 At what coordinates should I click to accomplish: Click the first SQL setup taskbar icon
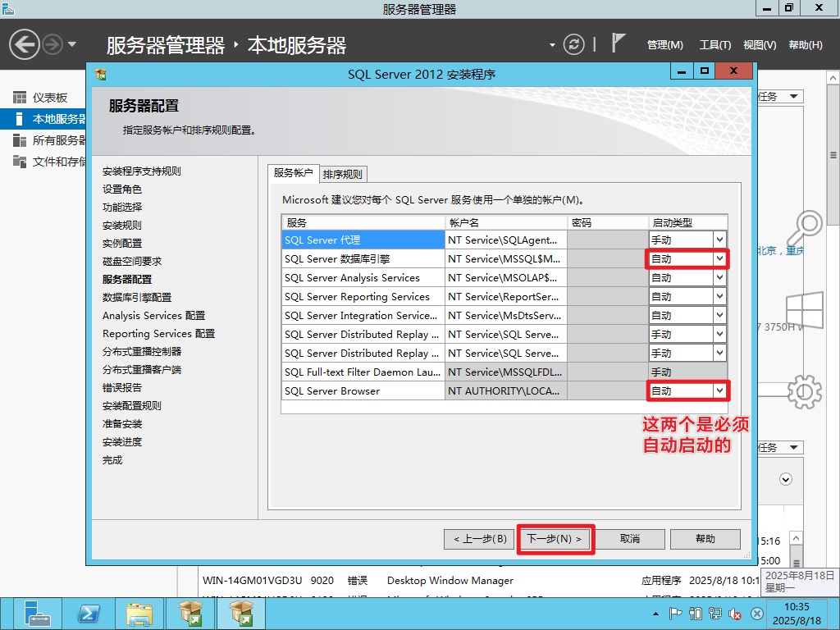190,614
